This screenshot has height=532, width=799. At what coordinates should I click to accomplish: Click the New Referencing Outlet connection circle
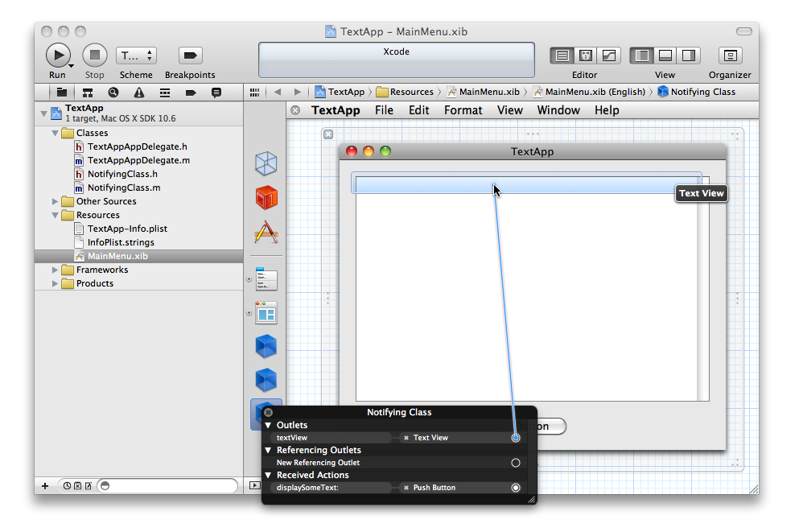coord(516,463)
